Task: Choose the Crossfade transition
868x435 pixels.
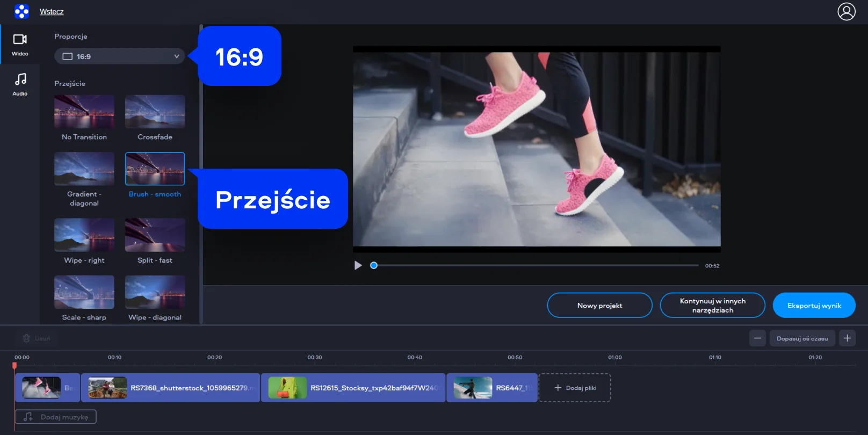Action: coord(155,112)
